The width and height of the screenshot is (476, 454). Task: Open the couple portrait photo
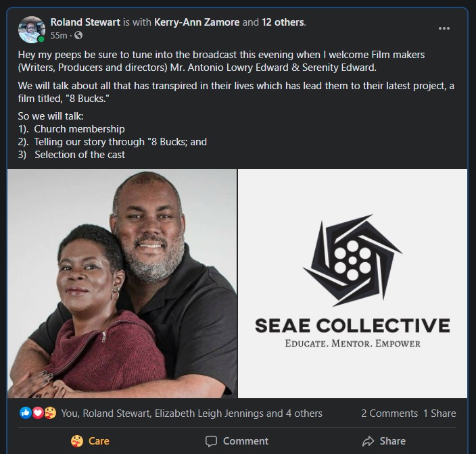pyautogui.click(x=122, y=283)
